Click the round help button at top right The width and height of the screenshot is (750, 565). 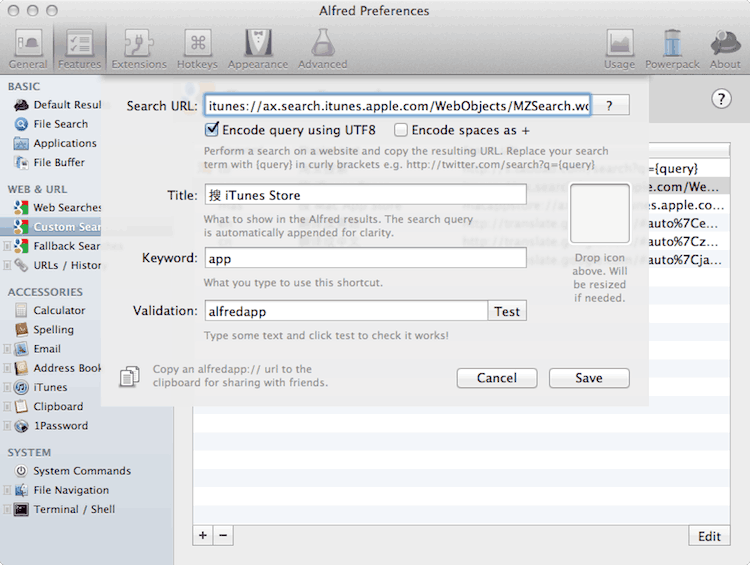coord(721,99)
